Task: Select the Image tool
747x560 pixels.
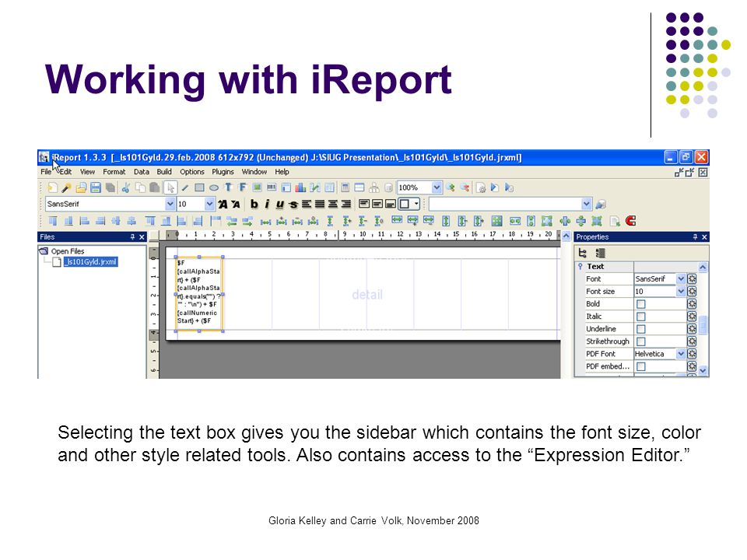Action: pos(258,187)
